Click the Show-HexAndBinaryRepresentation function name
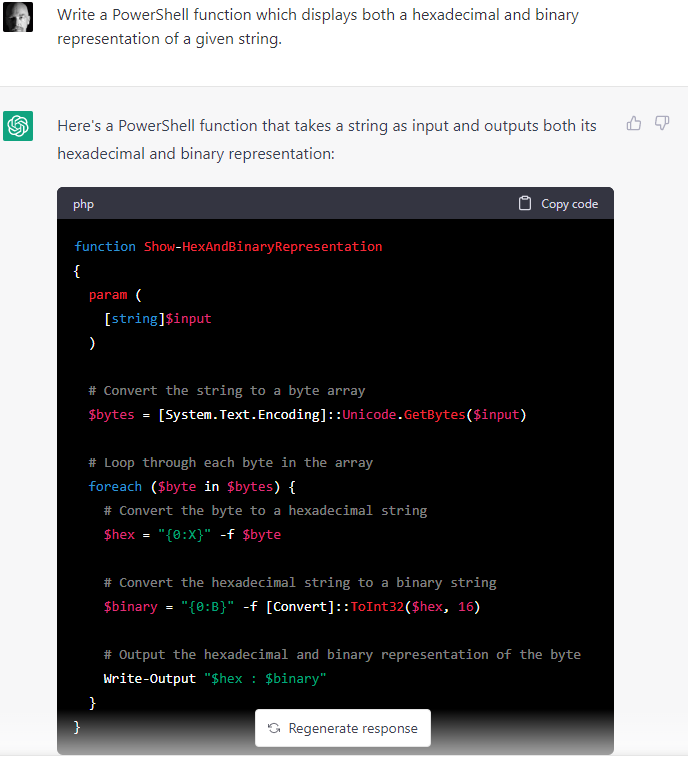688x759 pixels. point(262,246)
